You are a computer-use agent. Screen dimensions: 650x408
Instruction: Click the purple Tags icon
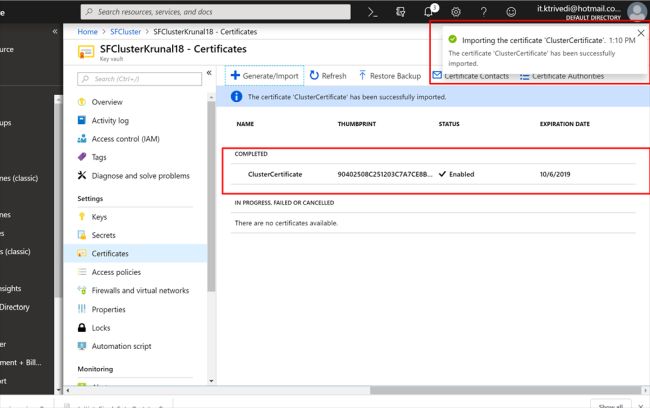point(82,157)
